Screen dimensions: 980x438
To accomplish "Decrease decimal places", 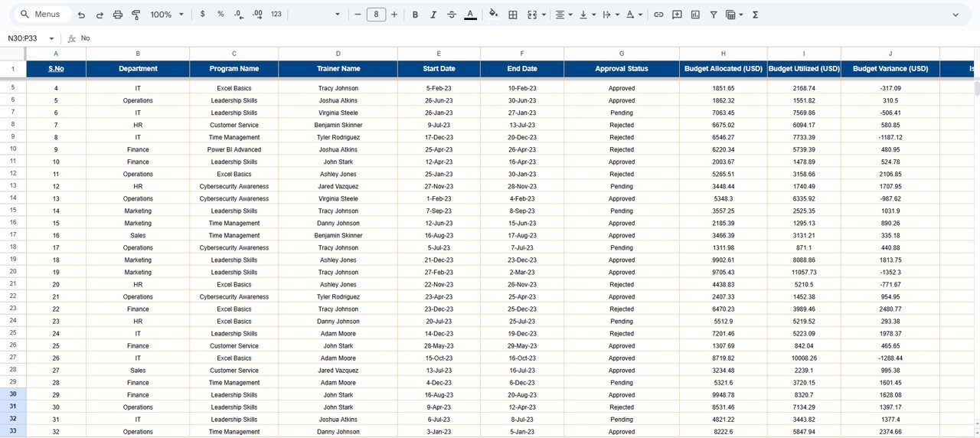I will point(239,15).
